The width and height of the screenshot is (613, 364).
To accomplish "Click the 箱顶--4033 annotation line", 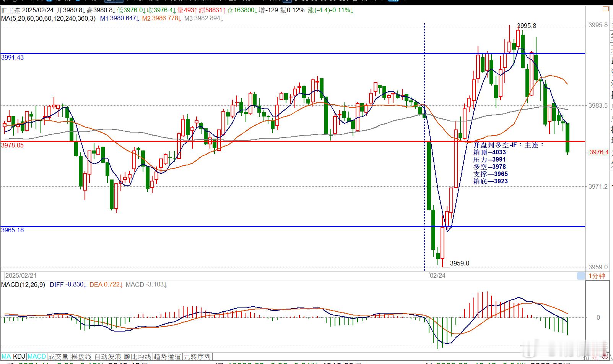I will pos(489,152).
